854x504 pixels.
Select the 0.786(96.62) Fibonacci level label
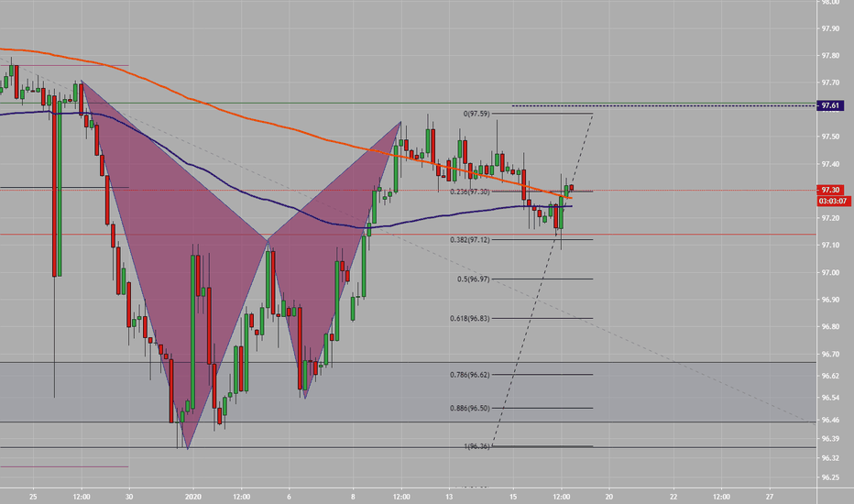pos(470,375)
